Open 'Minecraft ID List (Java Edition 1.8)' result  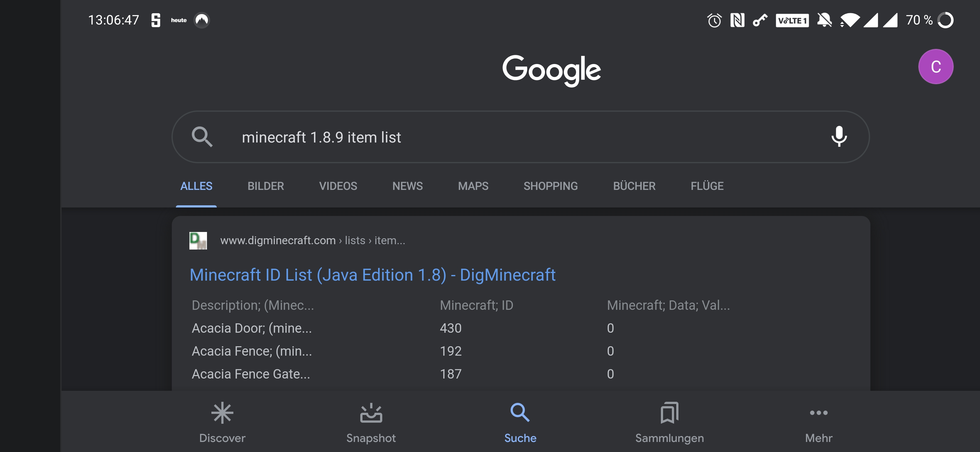click(373, 275)
